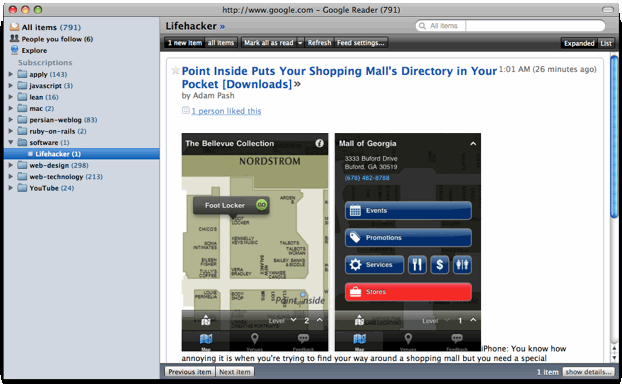Click the Lifehacker feed heading
The width and height of the screenshot is (622, 384).
pyautogui.click(x=191, y=26)
